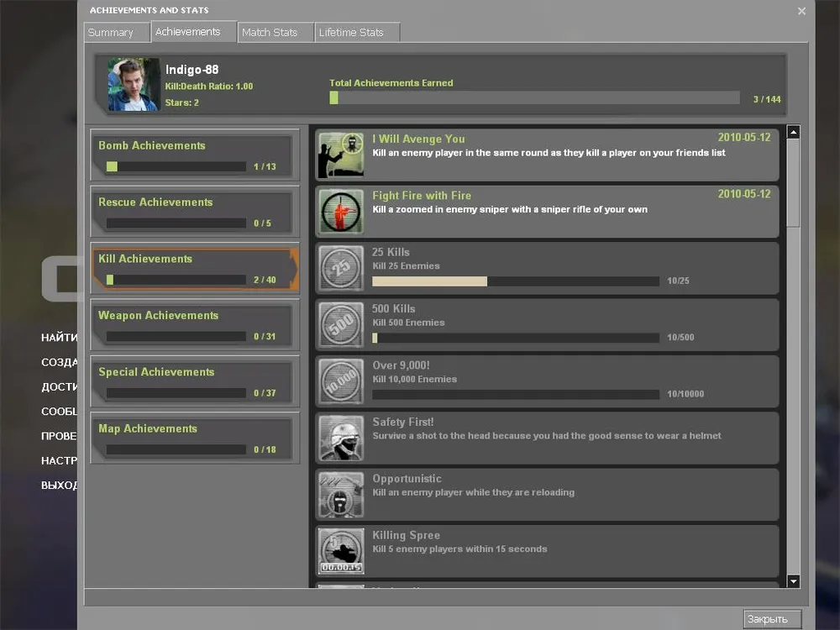Click the ДОСТИ main menu entry

pos(60,386)
